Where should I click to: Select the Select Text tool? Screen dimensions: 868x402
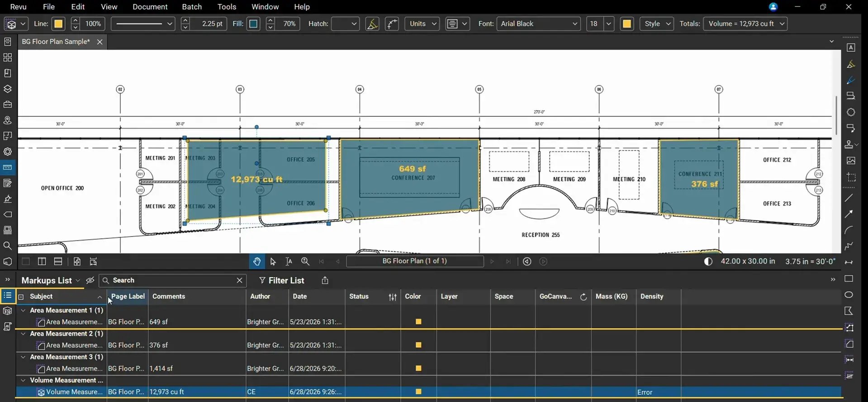[289, 261]
